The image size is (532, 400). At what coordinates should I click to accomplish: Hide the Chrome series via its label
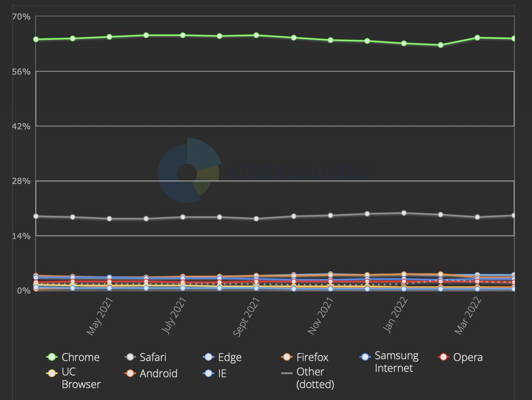click(x=80, y=357)
